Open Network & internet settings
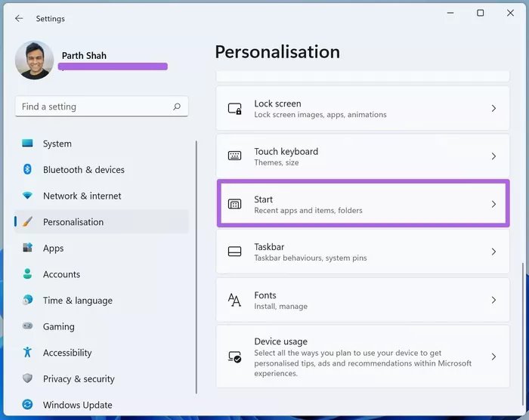The image size is (529, 420). point(101,196)
